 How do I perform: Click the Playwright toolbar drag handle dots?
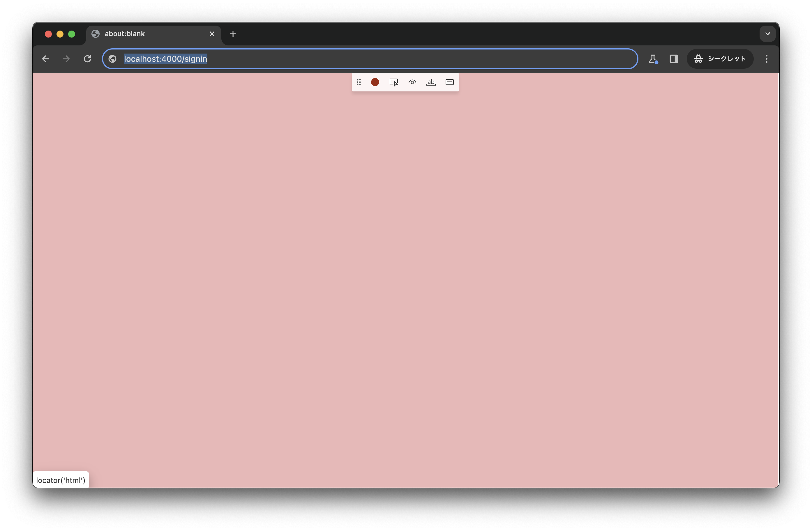(x=359, y=82)
